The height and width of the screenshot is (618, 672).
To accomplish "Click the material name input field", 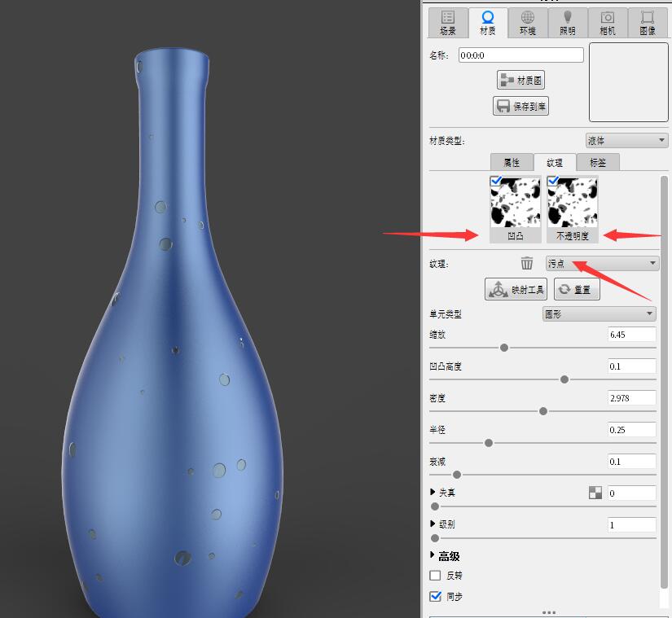I will (520, 55).
